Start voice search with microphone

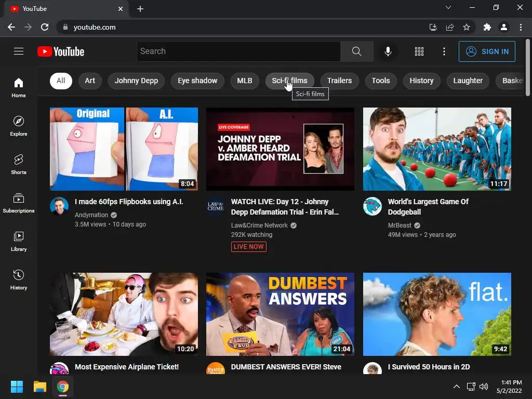pyautogui.click(x=388, y=51)
